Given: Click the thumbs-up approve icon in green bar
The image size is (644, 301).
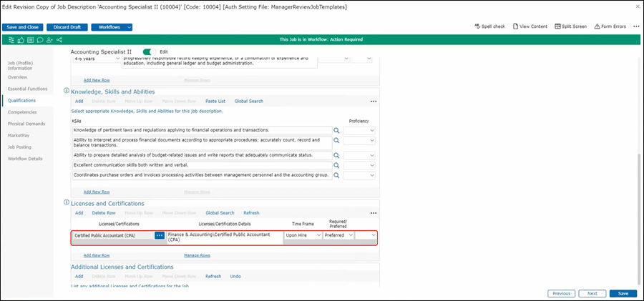Looking at the screenshot, I should [x=20, y=40].
